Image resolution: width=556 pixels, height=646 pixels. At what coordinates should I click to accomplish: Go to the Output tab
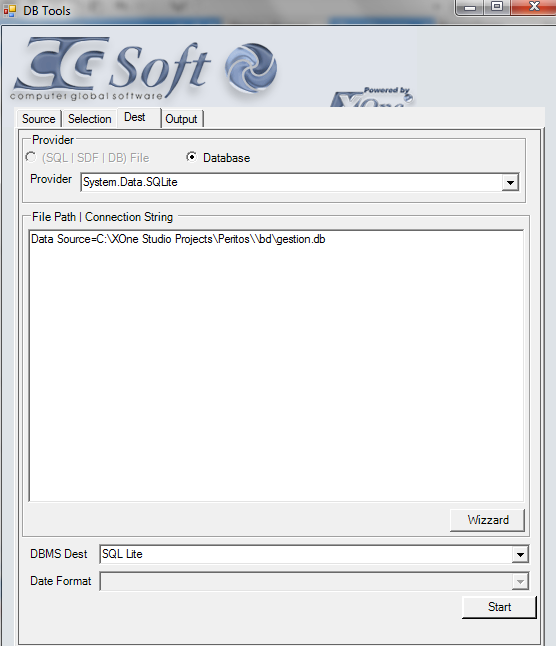[181, 119]
